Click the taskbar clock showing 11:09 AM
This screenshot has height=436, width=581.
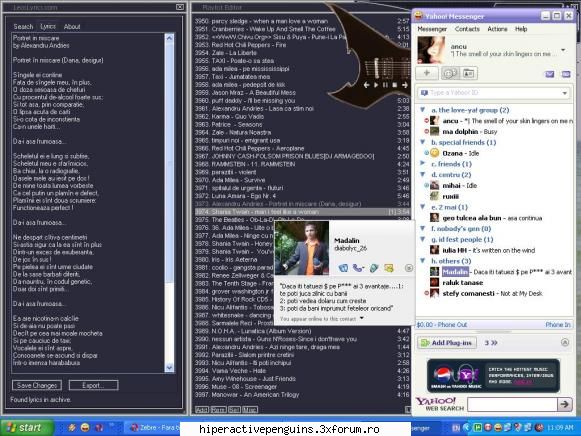tap(560, 428)
